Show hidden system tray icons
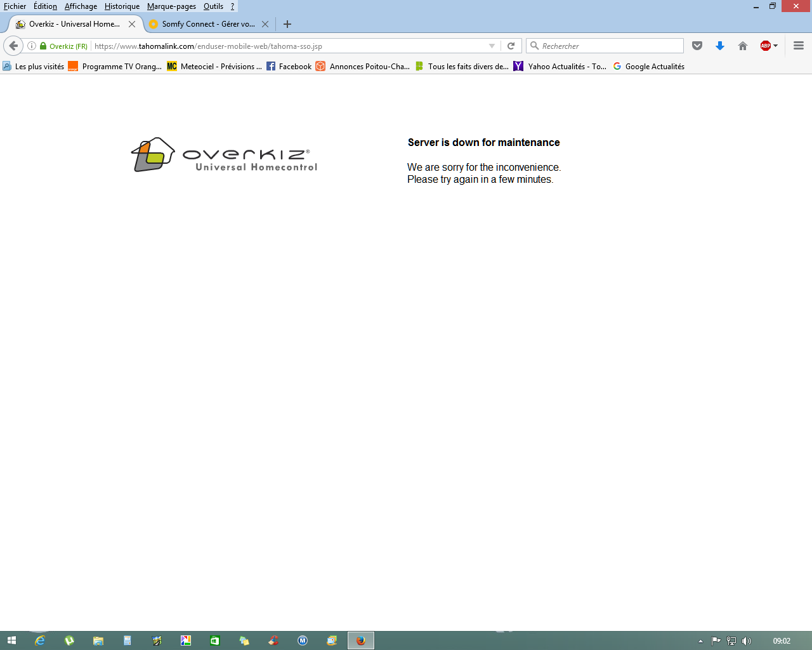 700,641
